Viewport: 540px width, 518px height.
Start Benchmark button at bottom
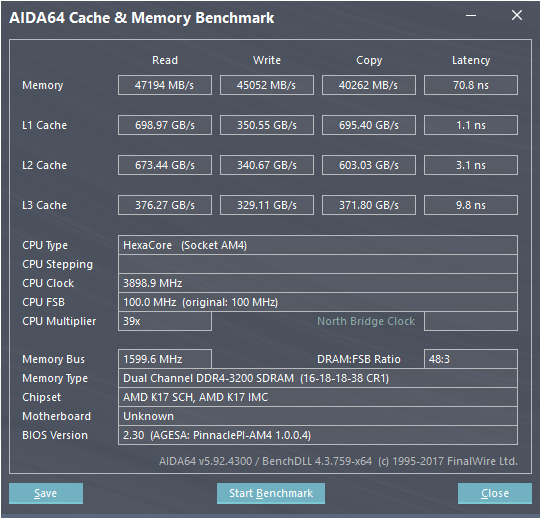271,493
